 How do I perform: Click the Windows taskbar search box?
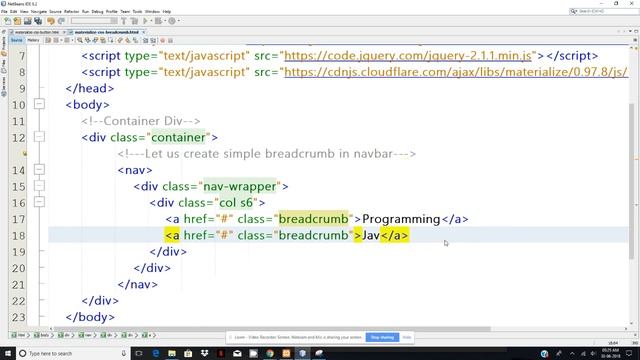coord(73,353)
